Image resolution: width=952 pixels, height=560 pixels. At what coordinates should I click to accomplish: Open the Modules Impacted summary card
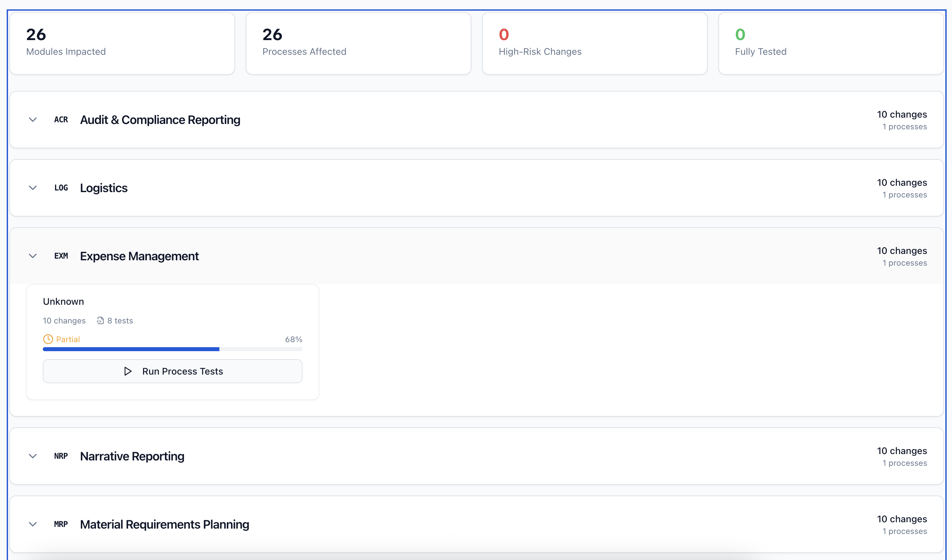point(122,43)
